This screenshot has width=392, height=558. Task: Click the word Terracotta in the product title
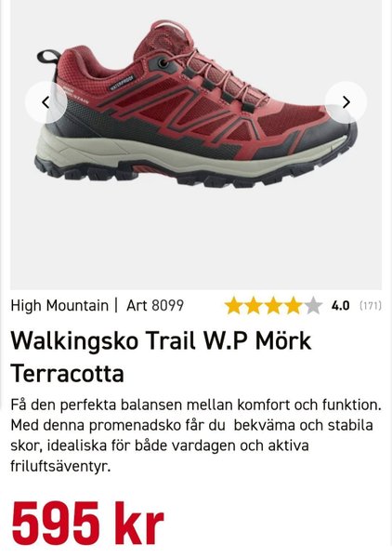pyautogui.click(x=68, y=373)
